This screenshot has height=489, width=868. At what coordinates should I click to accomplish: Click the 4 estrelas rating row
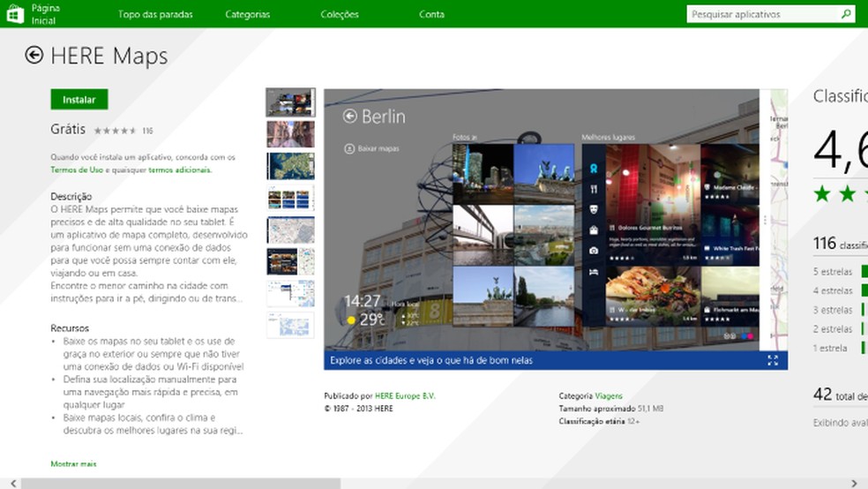click(841, 290)
